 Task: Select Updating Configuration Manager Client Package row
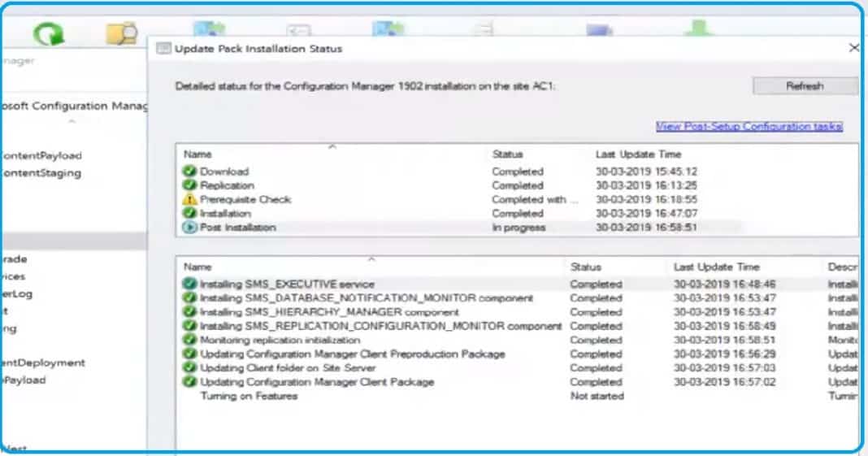click(519, 382)
